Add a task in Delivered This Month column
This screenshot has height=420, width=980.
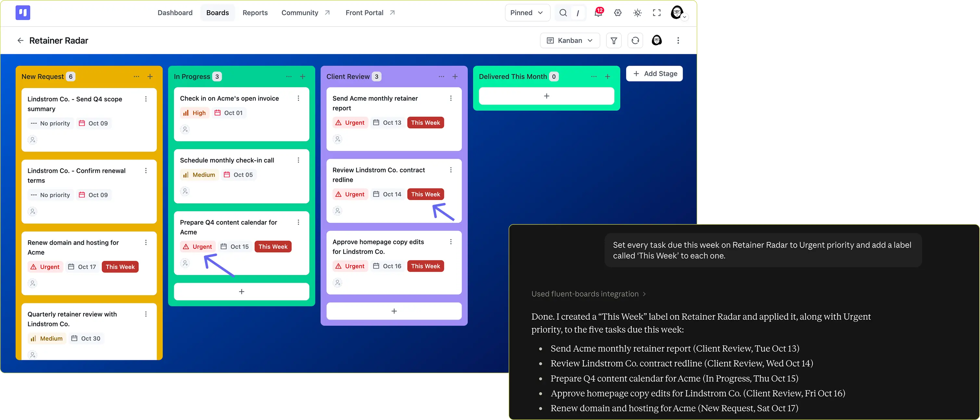click(546, 96)
